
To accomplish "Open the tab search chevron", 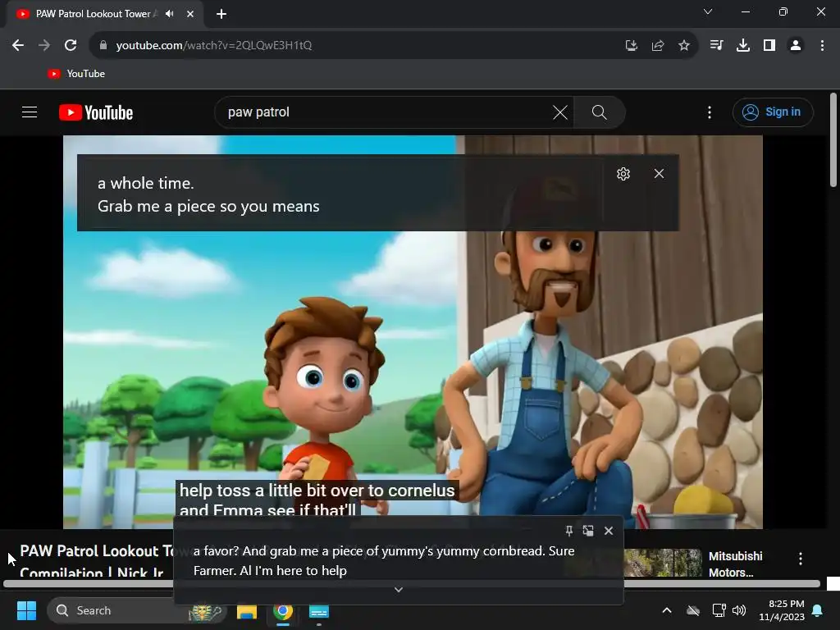I will [x=708, y=11].
